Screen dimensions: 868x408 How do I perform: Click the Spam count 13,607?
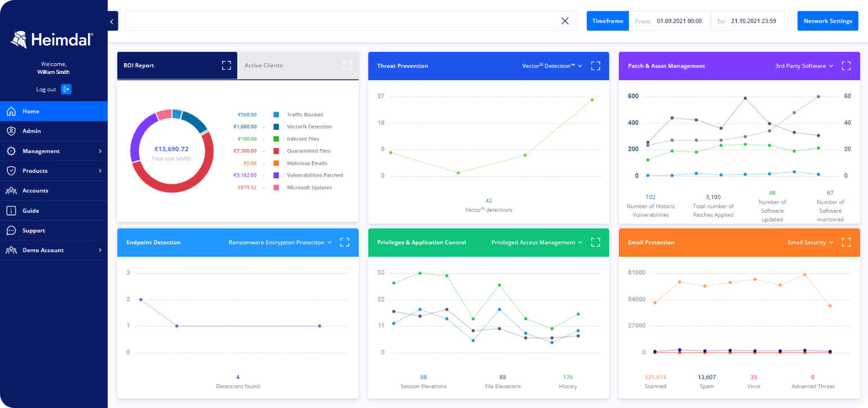pos(707,377)
